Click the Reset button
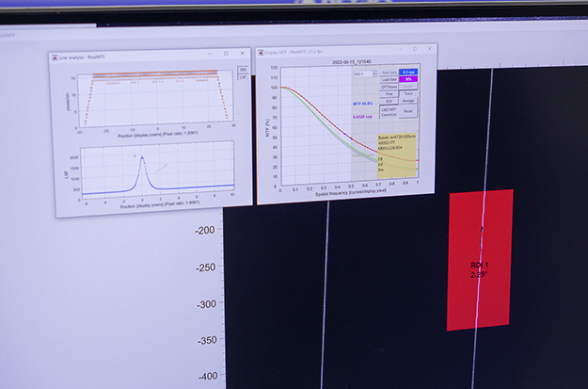 click(x=408, y=111)
